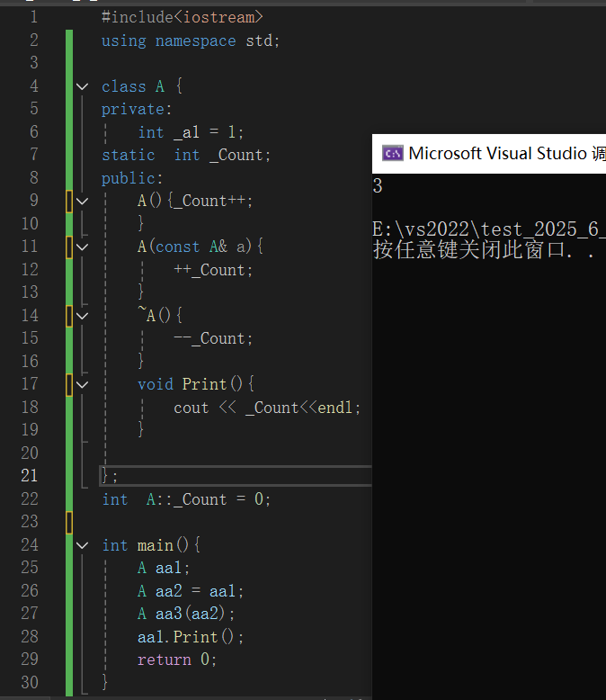Screen dimensions: 606x700
Task: Click the '++_Count;' statement on line 12
Action: (x=213, y=270)
